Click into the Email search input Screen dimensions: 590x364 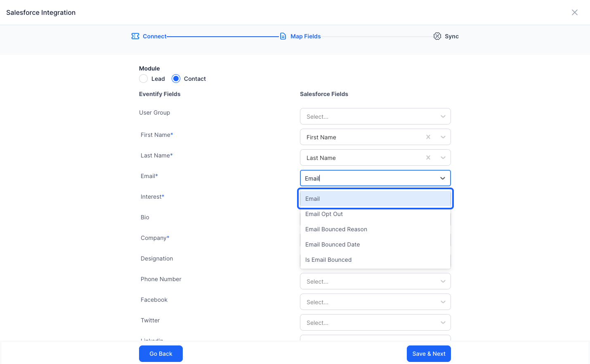point(369,178)
